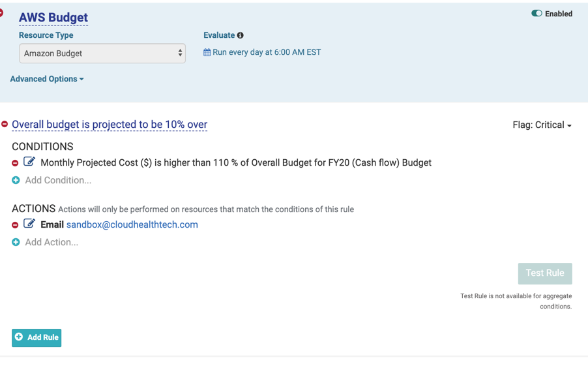Open sandbox@cloudhealthtech.com email link
Viewport: 588px width, 366px height.
click(x=132, y=224)
